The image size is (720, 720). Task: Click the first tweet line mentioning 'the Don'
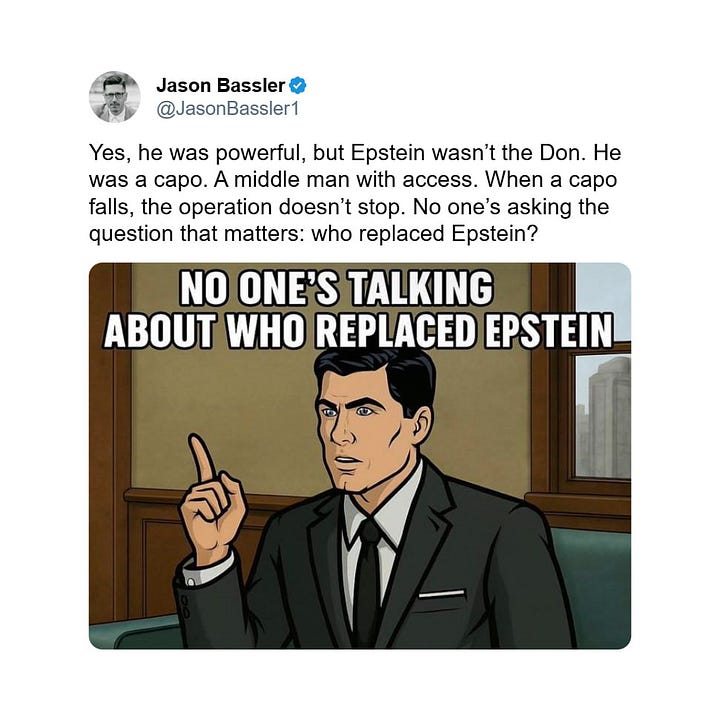point(354,153)
